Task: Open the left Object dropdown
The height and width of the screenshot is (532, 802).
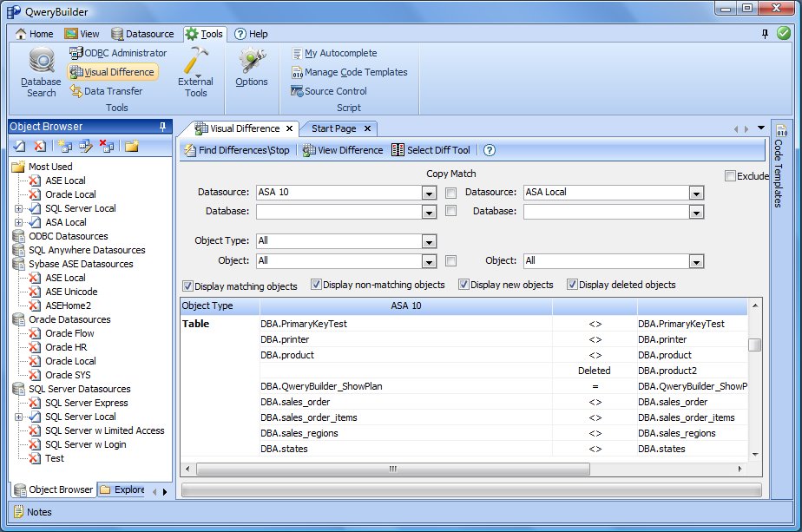Action: point(429,261)
